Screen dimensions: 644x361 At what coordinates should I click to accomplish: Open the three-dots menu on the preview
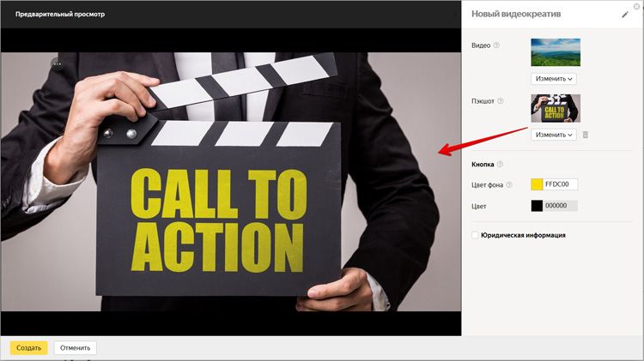click(x=57, y=64)
